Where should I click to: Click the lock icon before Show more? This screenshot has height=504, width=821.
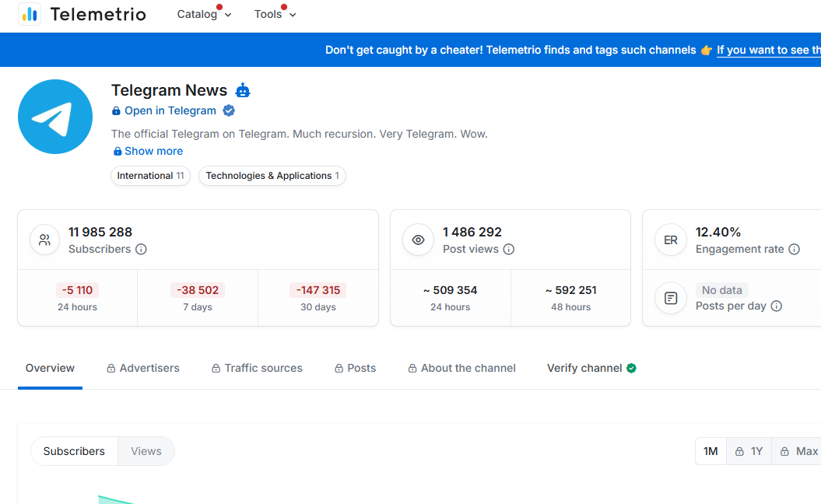point(118,151)
